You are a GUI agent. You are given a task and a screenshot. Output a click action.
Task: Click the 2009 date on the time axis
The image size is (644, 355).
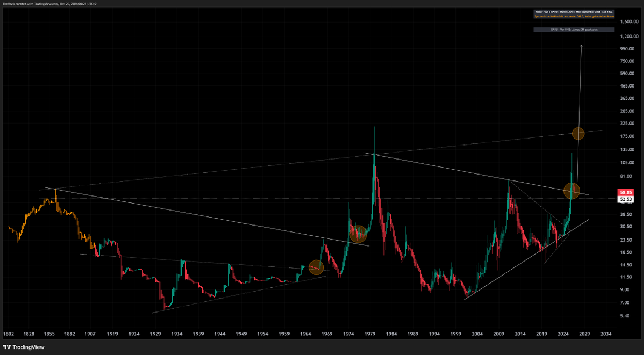[x=499, y=334]
